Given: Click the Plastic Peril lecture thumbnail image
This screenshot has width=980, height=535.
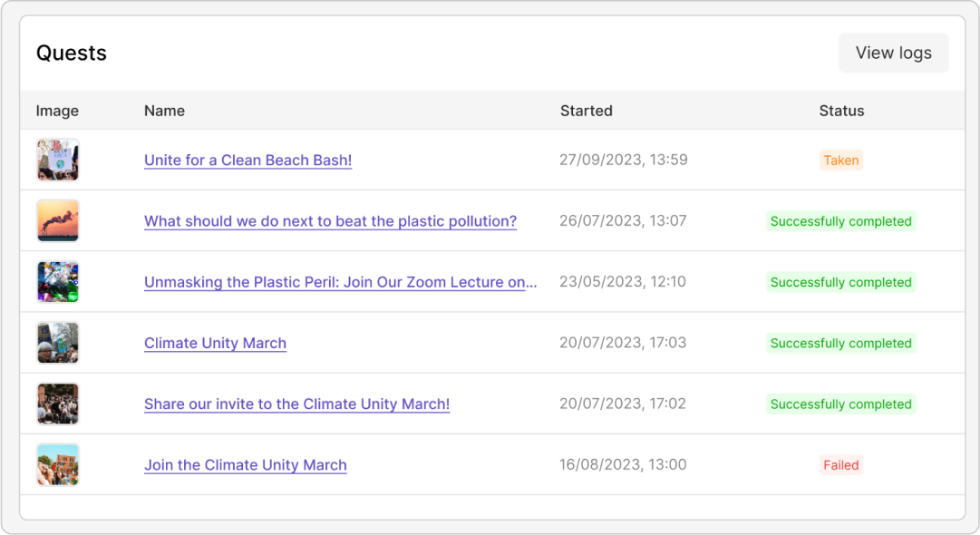Looking at the screenshot, I should click(x=58, y=282).
